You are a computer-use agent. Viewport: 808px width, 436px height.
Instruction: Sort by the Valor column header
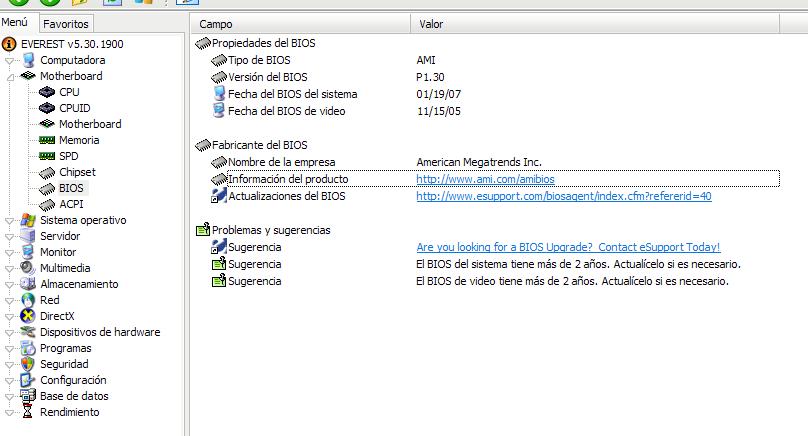[x=595, y=24]
